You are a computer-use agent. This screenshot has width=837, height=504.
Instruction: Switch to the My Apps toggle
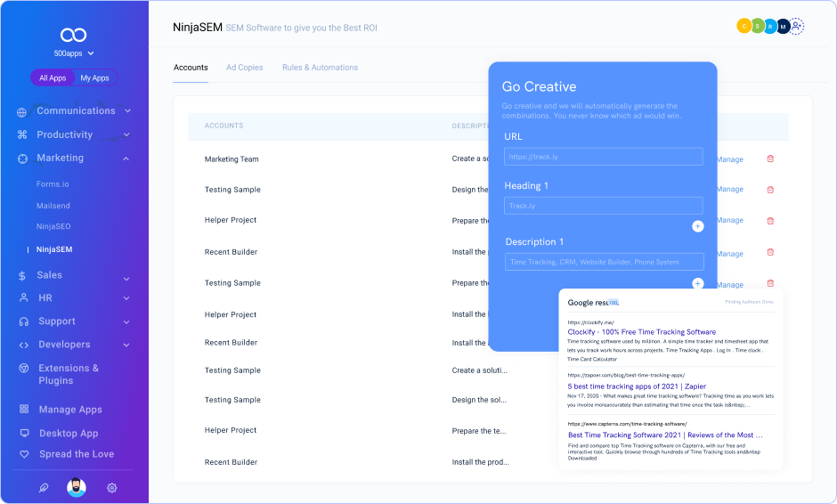pos(94,78)
